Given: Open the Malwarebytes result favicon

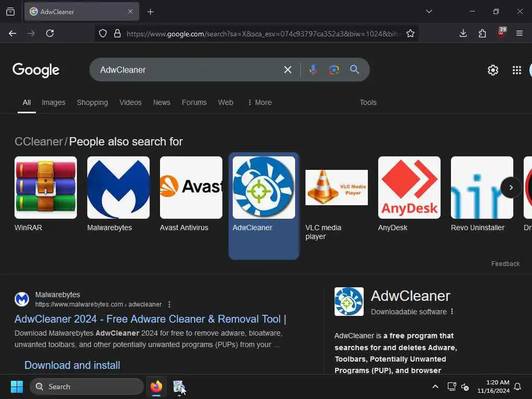Looking at the screenshot, I should (22, 299).
